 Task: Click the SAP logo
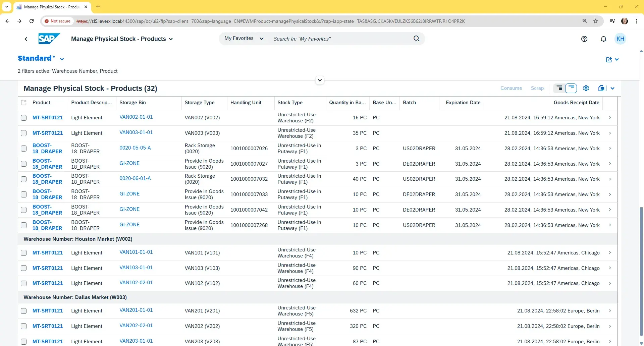49,39
